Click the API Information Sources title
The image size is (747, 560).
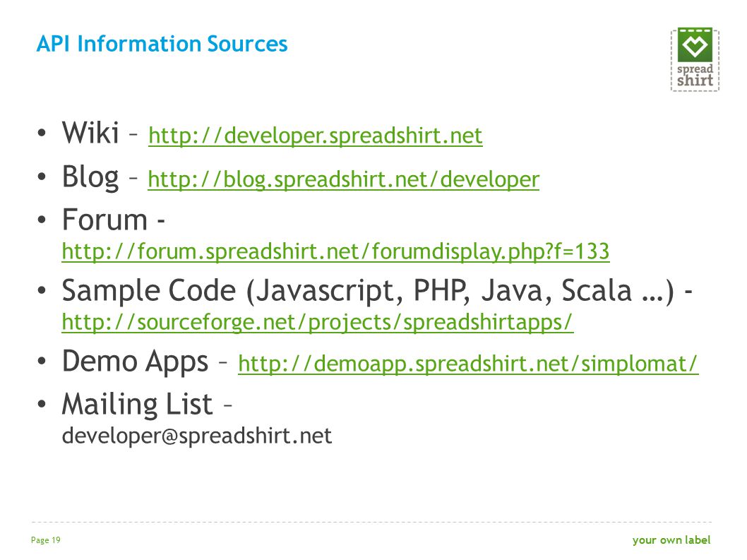point(162,44)
